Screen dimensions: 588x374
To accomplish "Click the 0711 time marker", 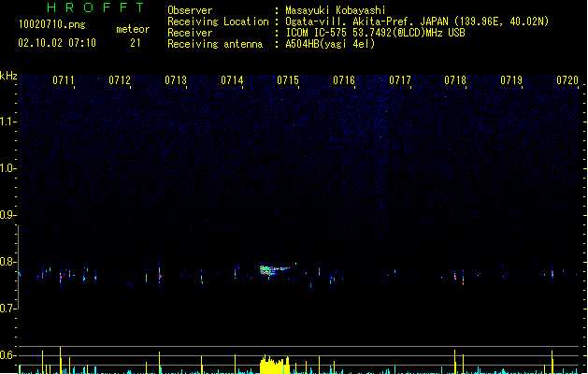I will (64, 80).
